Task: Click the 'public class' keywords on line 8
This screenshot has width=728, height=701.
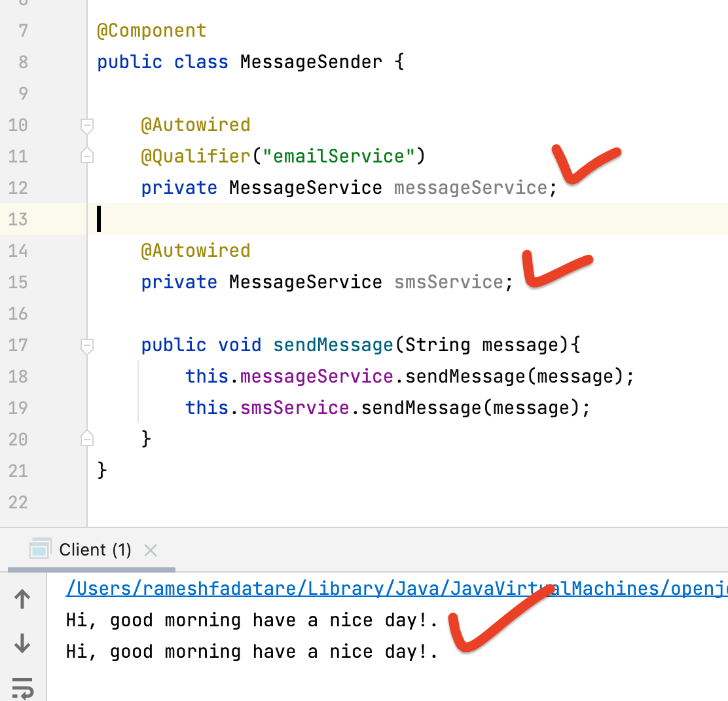Action: tap(162, 62)
